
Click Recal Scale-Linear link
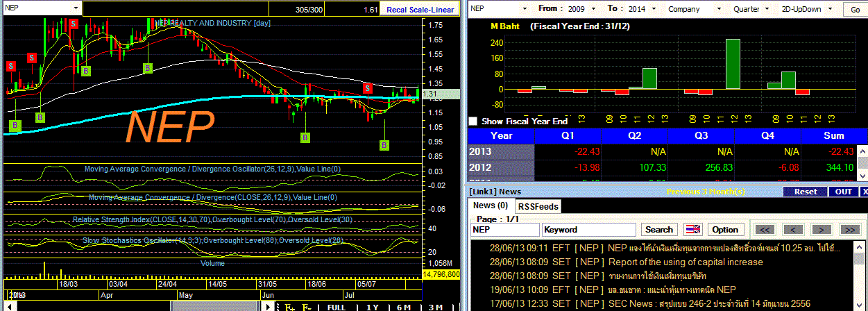(420, 10)
